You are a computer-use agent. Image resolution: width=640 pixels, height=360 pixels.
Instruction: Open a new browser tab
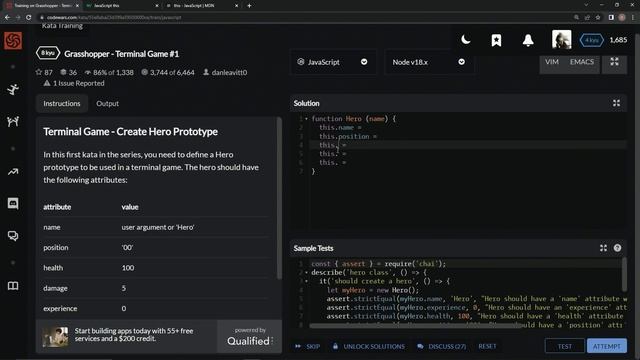pos(249,6)
